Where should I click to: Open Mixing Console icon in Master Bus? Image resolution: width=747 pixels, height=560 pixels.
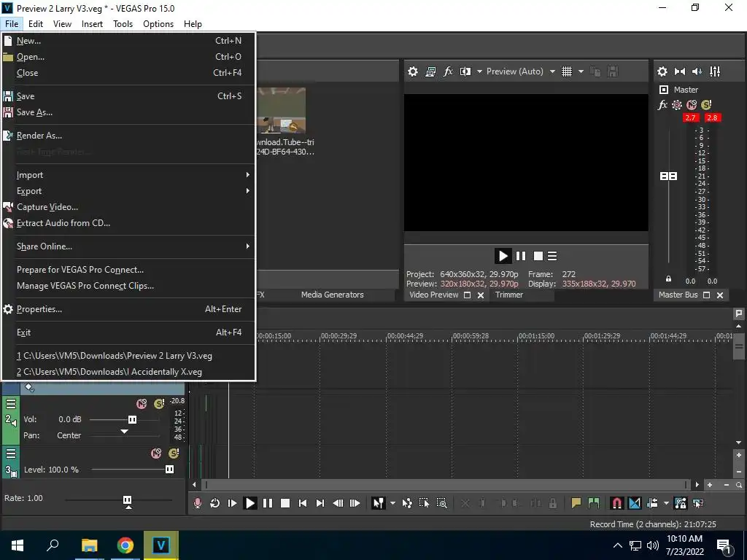(715, 71)
